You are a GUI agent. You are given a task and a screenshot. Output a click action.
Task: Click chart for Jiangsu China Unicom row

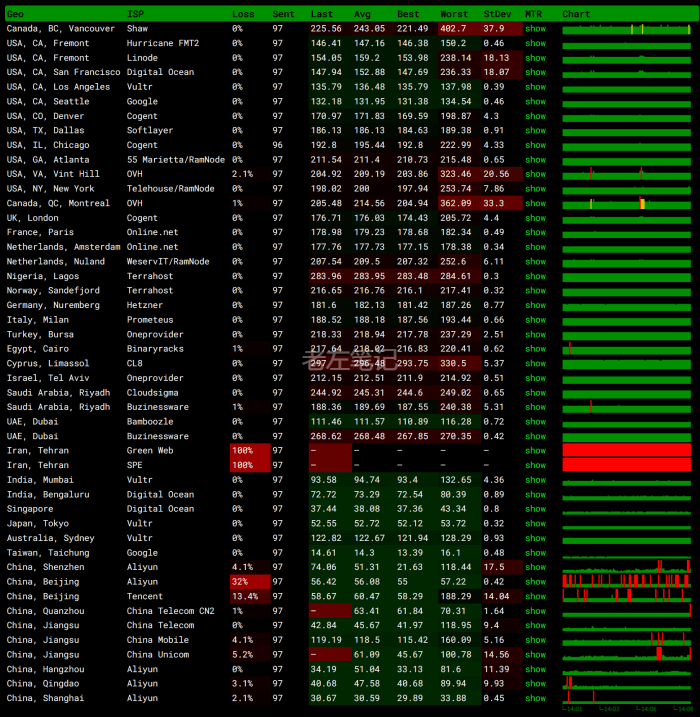[626, 654]
